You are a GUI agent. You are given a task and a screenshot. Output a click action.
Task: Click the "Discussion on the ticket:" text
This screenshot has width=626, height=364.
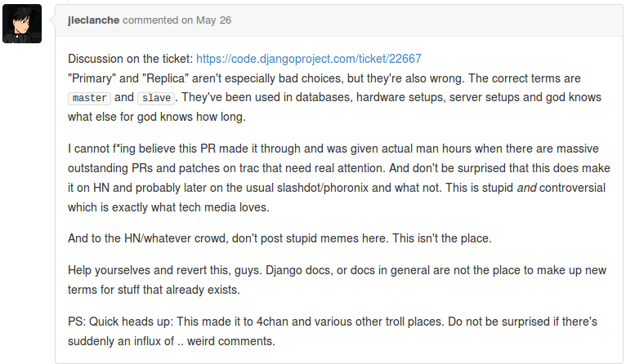click(130, 59)
